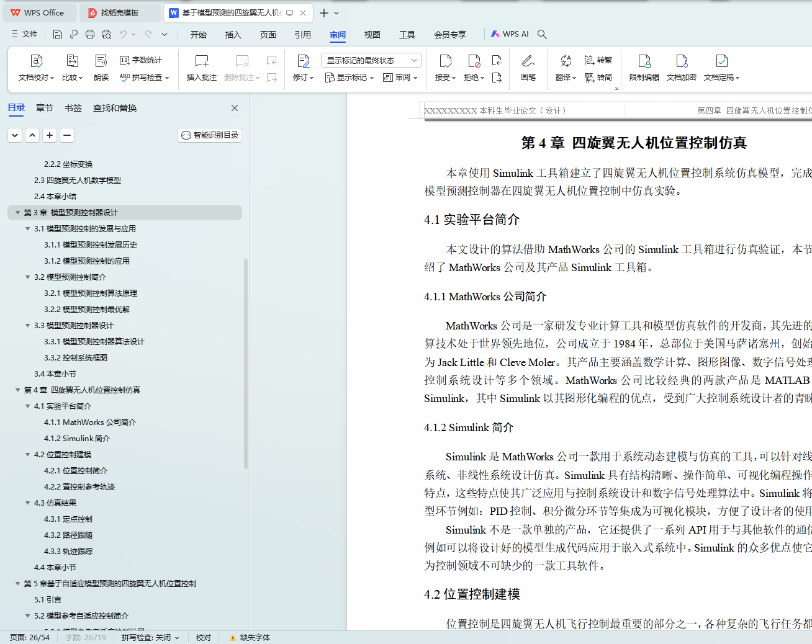The height and width of the screenshot is (644, 812).
Task: Select 2.4 本章小结 in the outline
Action: [x=55, y=197]
